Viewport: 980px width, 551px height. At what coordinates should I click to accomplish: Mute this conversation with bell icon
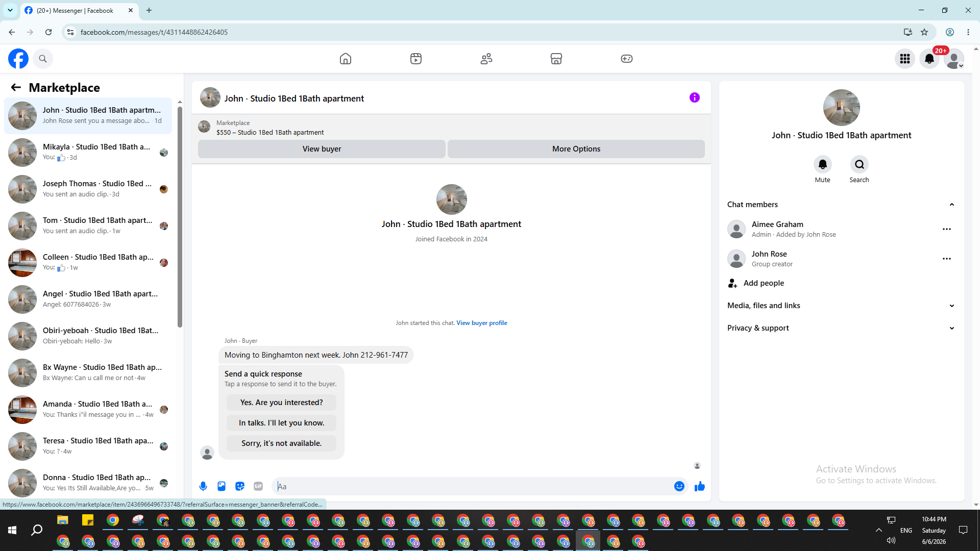point(823,164)
